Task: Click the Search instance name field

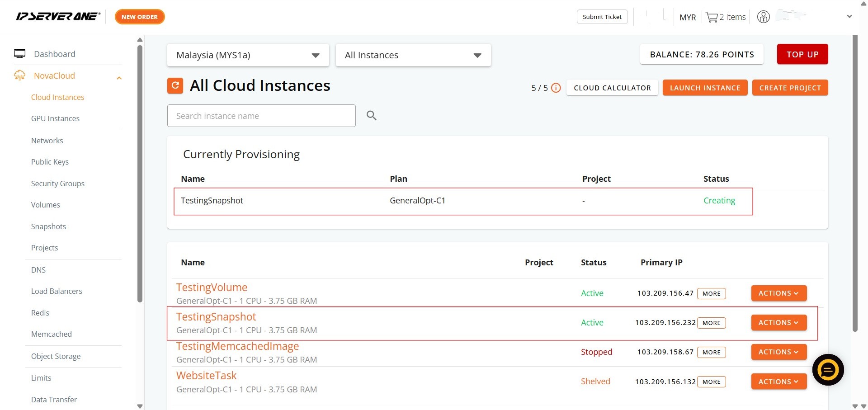Action: (x=261, y=116)
